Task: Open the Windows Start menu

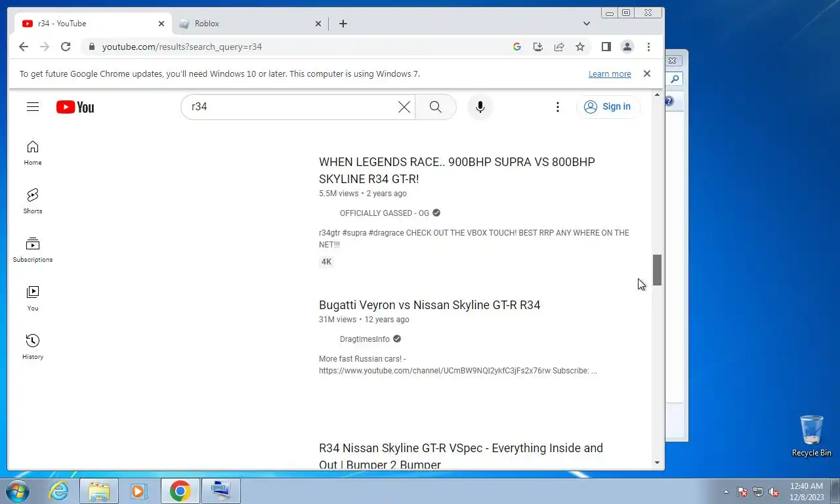Action: click(x=17, y=491)
